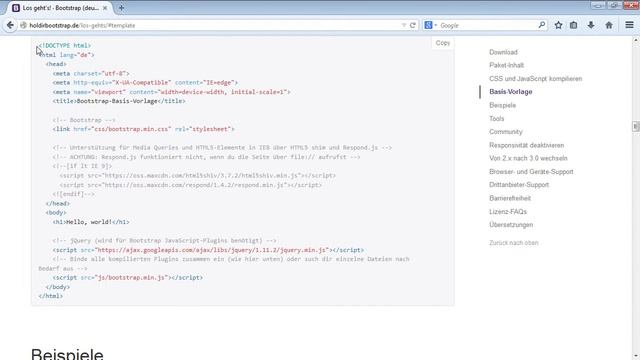This screenshot has height=360, width=640.
Task: Click the css/bootstrap.min.css link line
Action: (x=143, y=129)
